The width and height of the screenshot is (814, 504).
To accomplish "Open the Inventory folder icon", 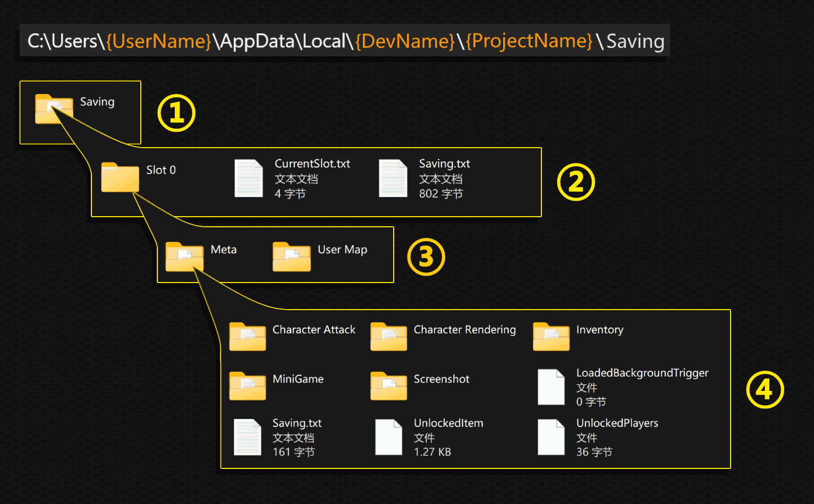I will tap(552, 337).
